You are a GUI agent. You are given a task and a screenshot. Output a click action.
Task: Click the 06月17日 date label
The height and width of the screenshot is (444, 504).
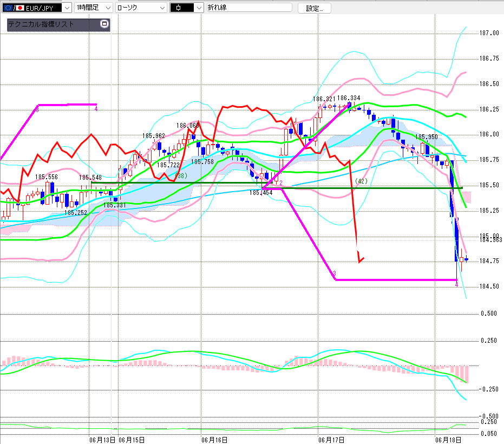pos(331,440)
